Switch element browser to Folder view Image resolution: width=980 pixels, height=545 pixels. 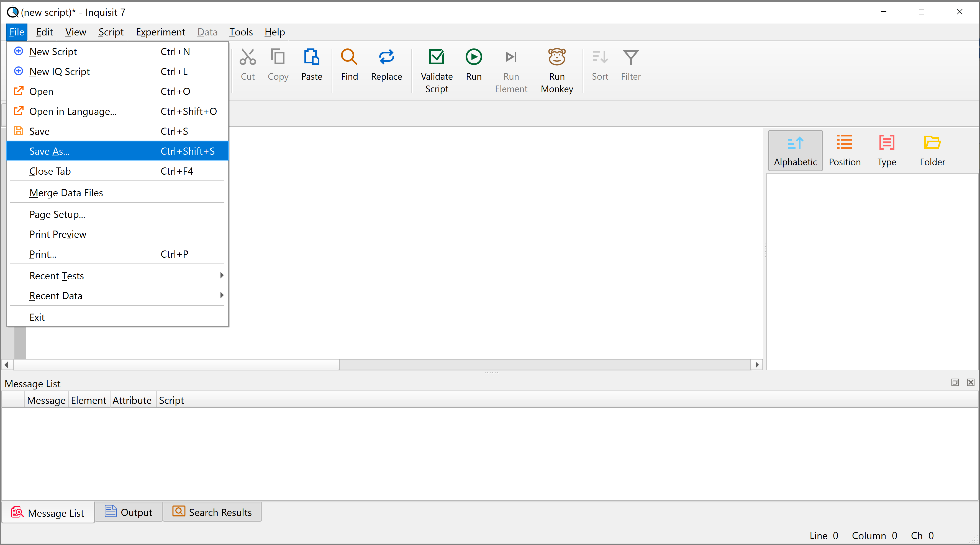pos(932,151)
